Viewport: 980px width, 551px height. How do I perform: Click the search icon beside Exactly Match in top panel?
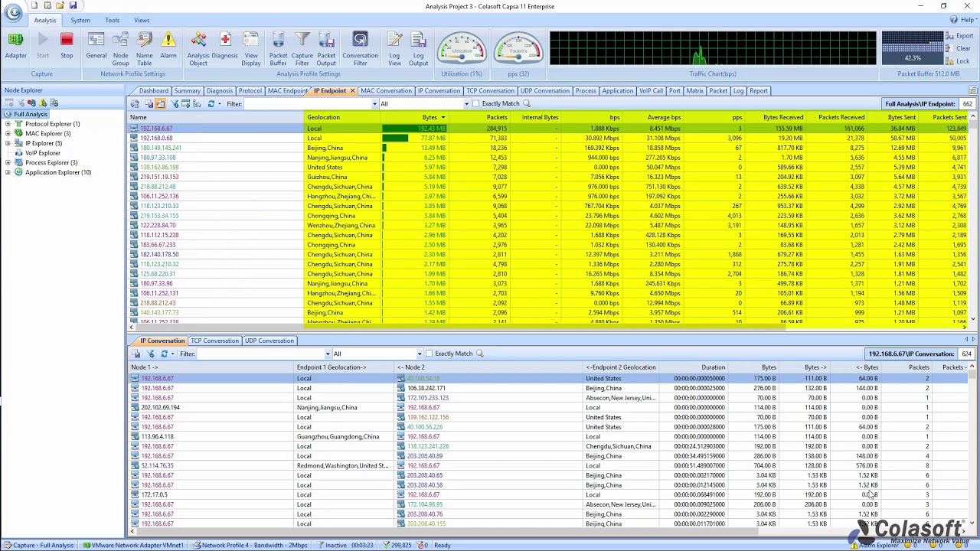point(526,103)
